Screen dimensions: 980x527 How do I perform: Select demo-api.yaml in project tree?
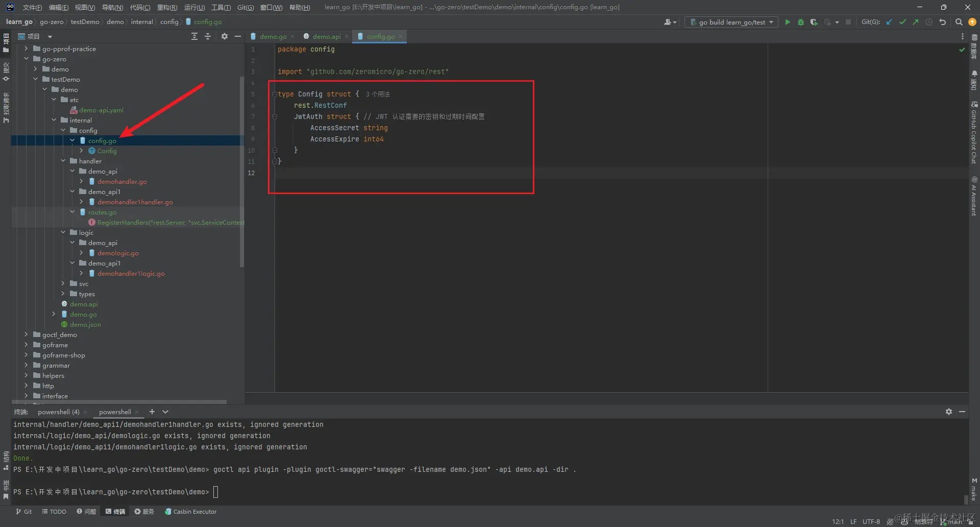(101, 110)
